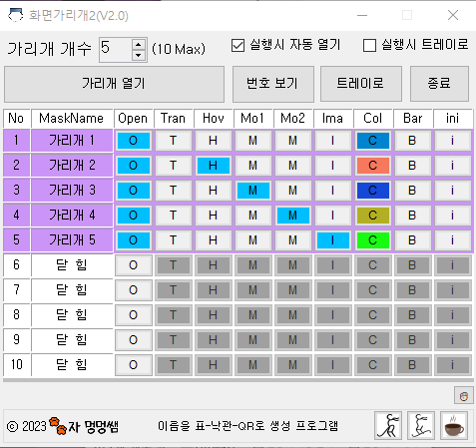Click the 닫 힘 cell in row 10

click(x=72, y=365)
